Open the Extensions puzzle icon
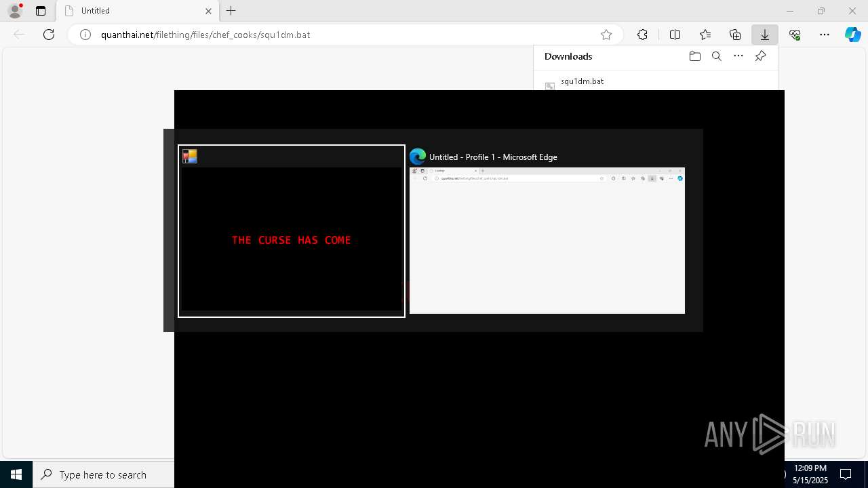This screenshot has height=488, width=868. [642, 35]
